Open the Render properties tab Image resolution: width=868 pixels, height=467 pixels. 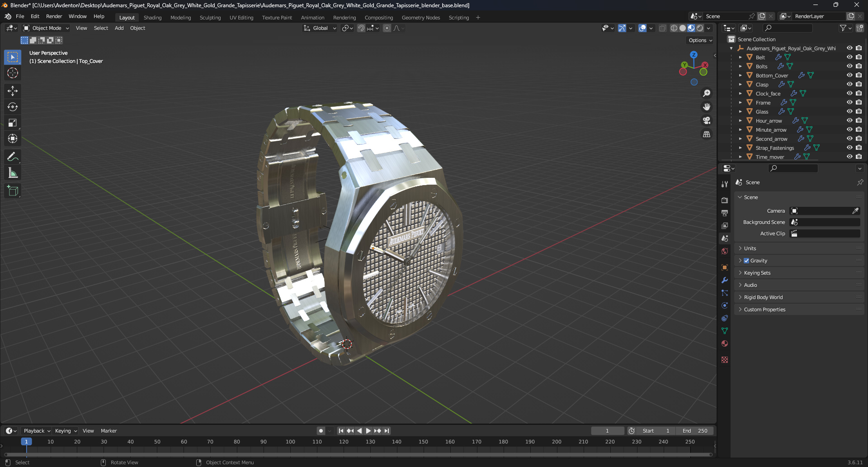tap(725, 200)
